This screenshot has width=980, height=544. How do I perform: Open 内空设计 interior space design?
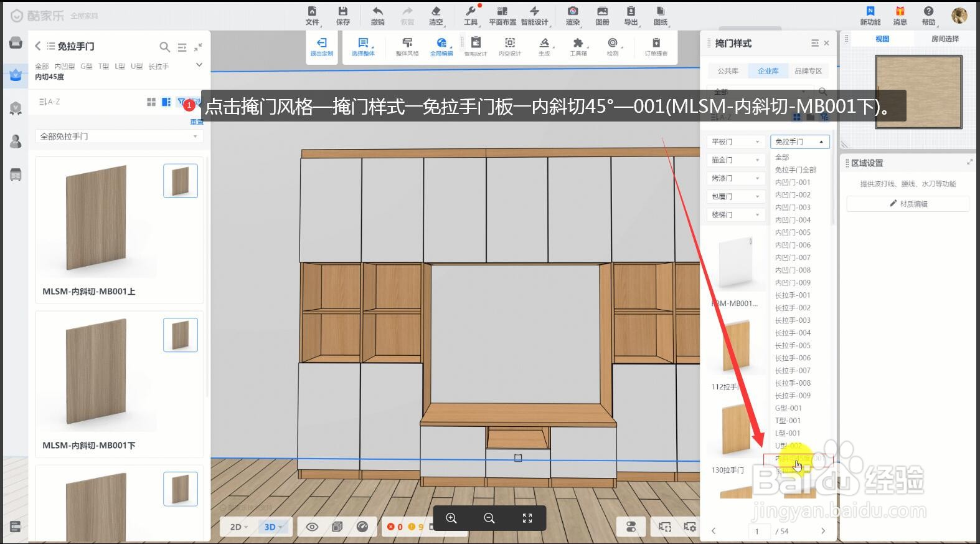(510, 47)
